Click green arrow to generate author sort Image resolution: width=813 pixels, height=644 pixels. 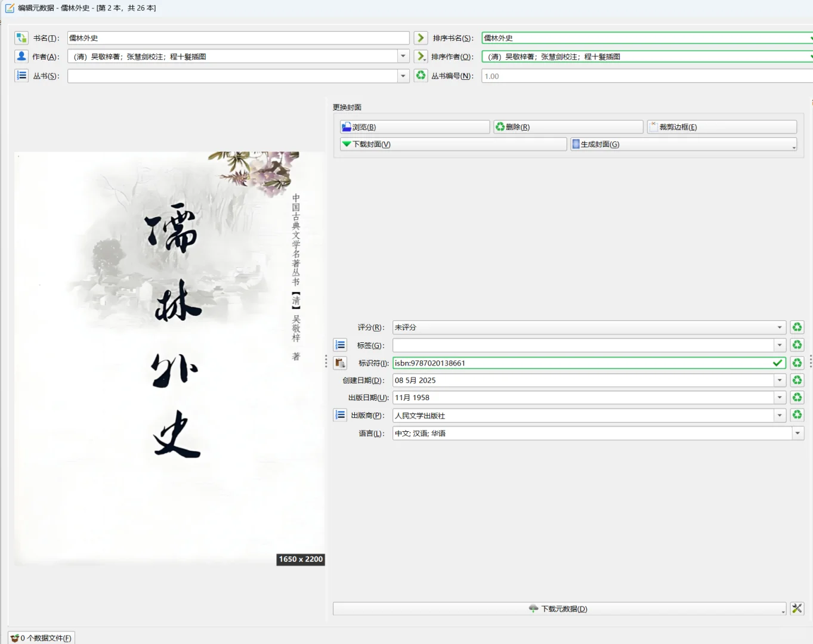click(x=421, y=57)
